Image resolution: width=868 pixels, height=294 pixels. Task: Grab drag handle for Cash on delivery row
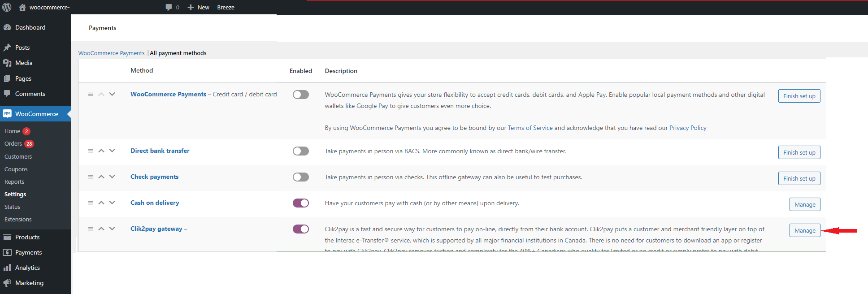91,203
